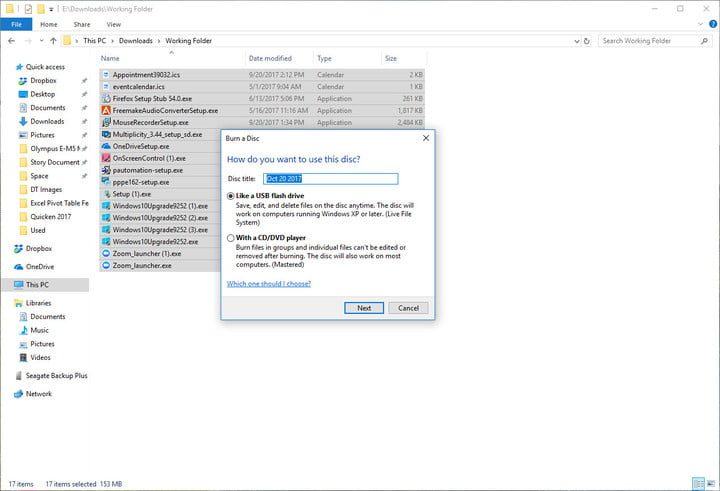Screen dimensions: 720x491
Task: Open OneDrive in navigation pane
Action: 39,267
